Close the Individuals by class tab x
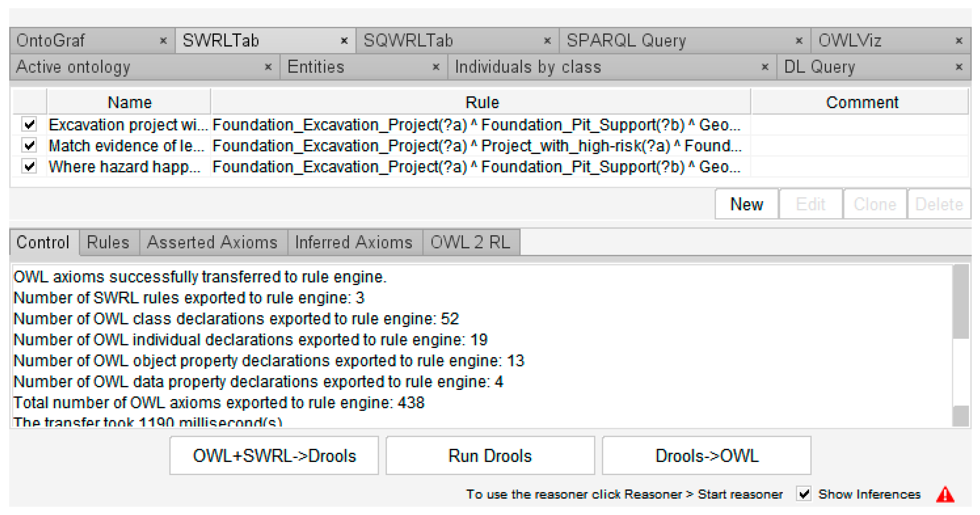The height and width of the screenshot is (515, 980). click(x=765, y=67)
